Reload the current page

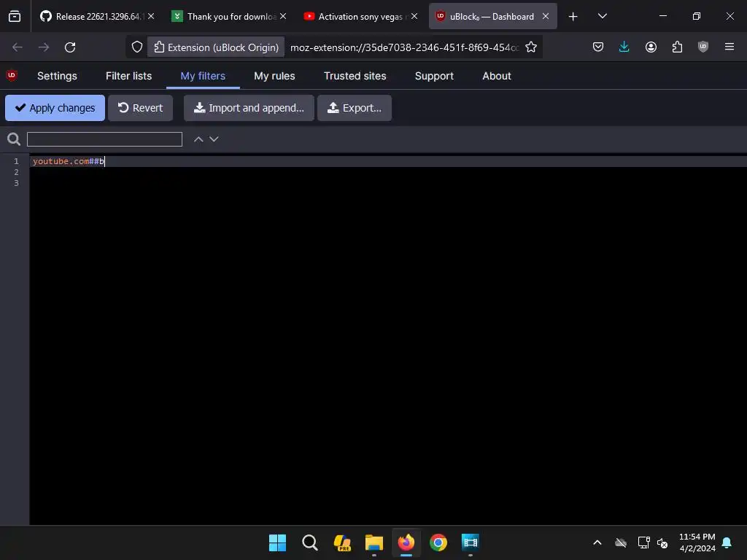(70, 47)
